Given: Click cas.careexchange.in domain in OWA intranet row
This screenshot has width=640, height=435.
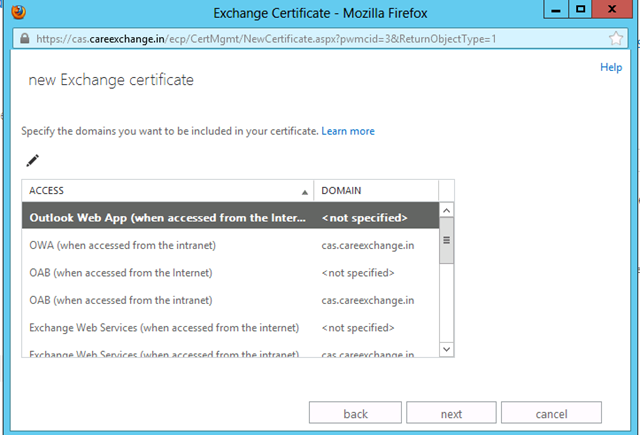Looking at the screenshot, I should [x=368, y=245].
